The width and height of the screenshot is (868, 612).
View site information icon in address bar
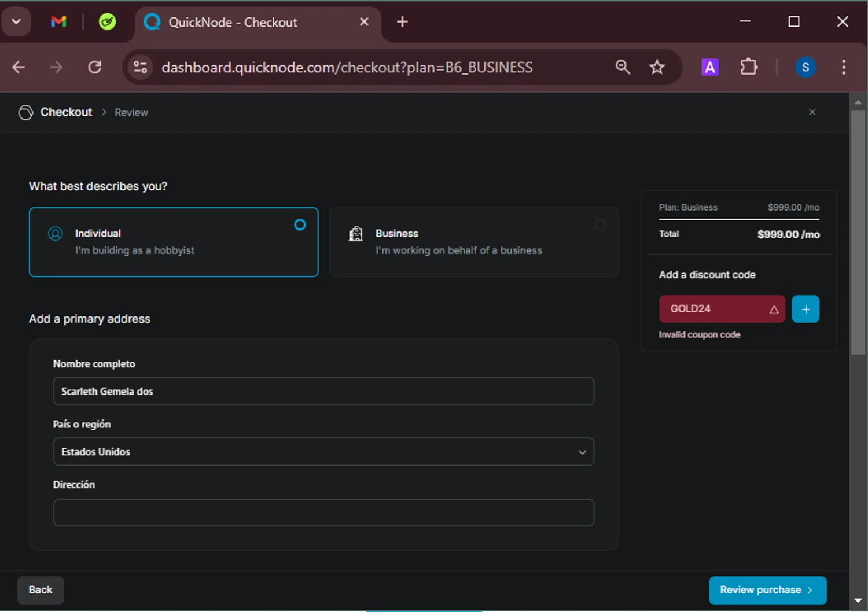point(141,67)
